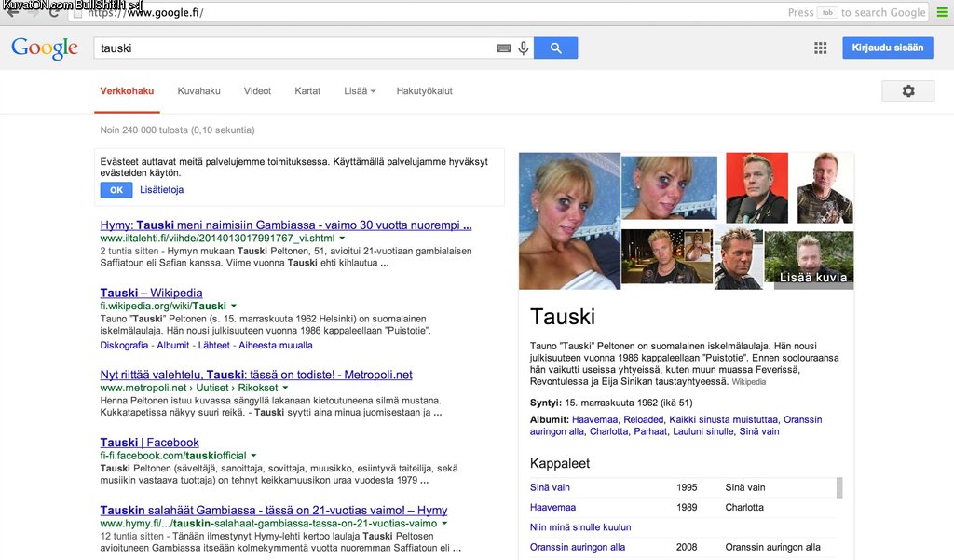Open Tauski – Wikipedia result link

click(151, 293)
